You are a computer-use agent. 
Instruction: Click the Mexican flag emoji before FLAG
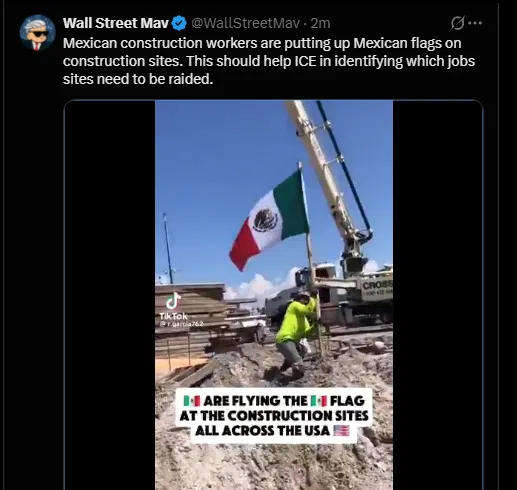[319, 401]
